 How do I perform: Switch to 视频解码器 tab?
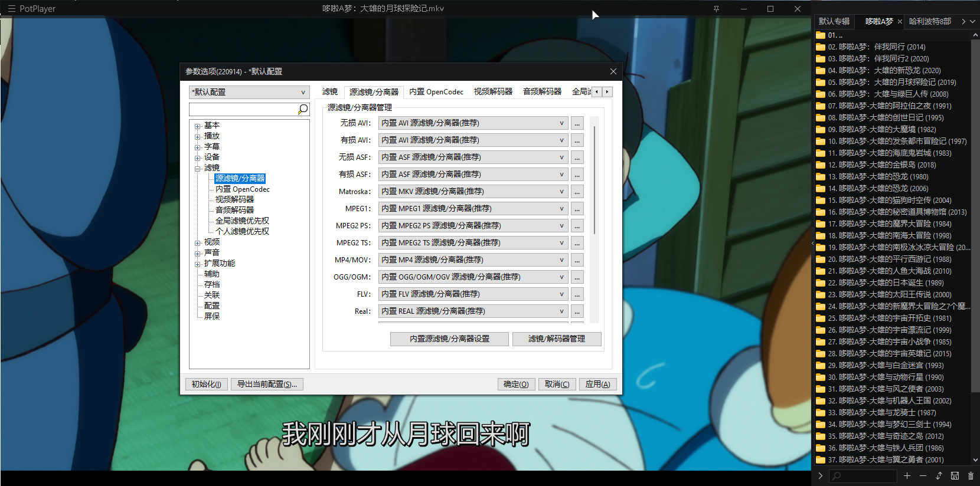pyautogui.click(x=493, y=92)
